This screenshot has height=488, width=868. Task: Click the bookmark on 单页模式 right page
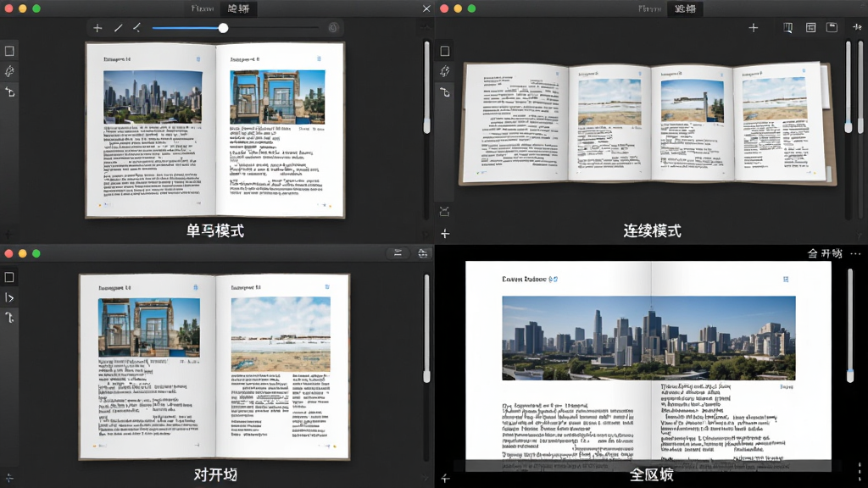pyautogui.click(x=319, y=58)
